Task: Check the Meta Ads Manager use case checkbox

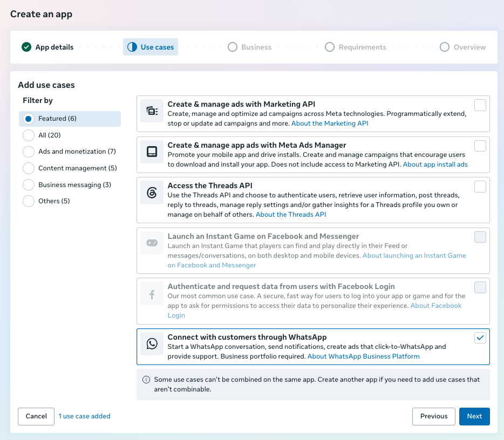Action: pyautogui.click(x=480, y=146)
